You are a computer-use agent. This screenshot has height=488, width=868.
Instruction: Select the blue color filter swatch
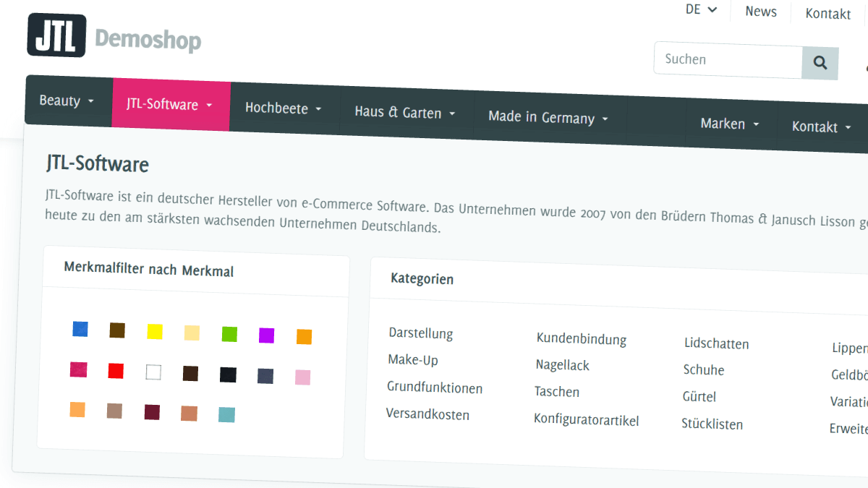(80, 329)
